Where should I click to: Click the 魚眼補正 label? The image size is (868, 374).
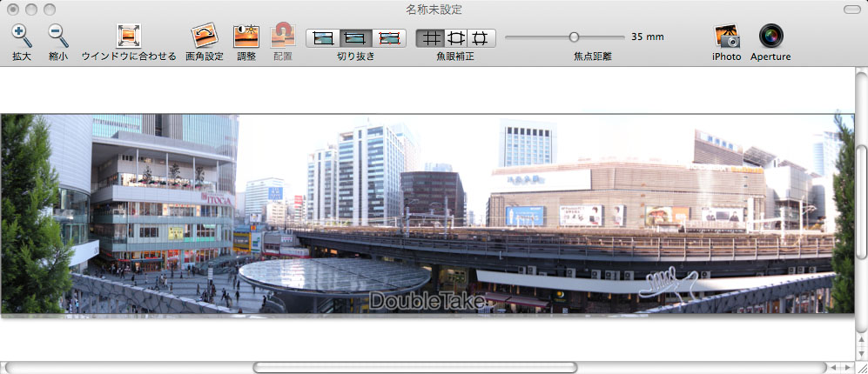(455, 57)
